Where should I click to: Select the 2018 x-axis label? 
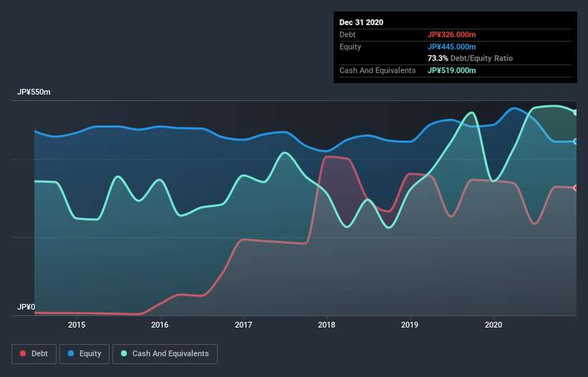tap(327, 325)
